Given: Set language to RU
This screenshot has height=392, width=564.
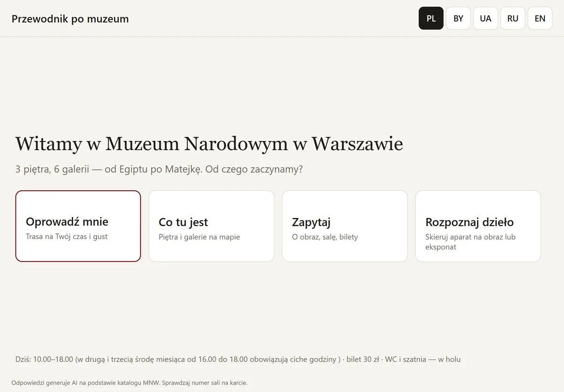Looking at the screenshot, I should pos(512,18).
